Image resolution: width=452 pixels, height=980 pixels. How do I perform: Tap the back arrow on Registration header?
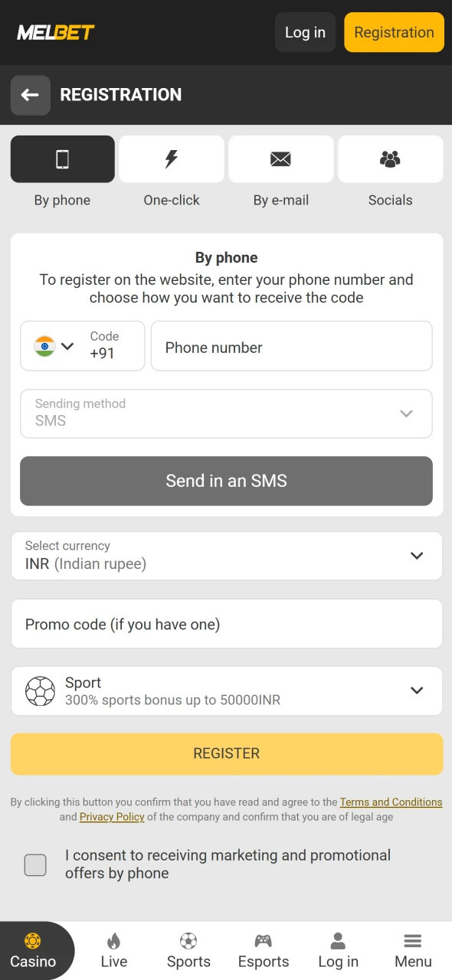click(x=30, y=95)
